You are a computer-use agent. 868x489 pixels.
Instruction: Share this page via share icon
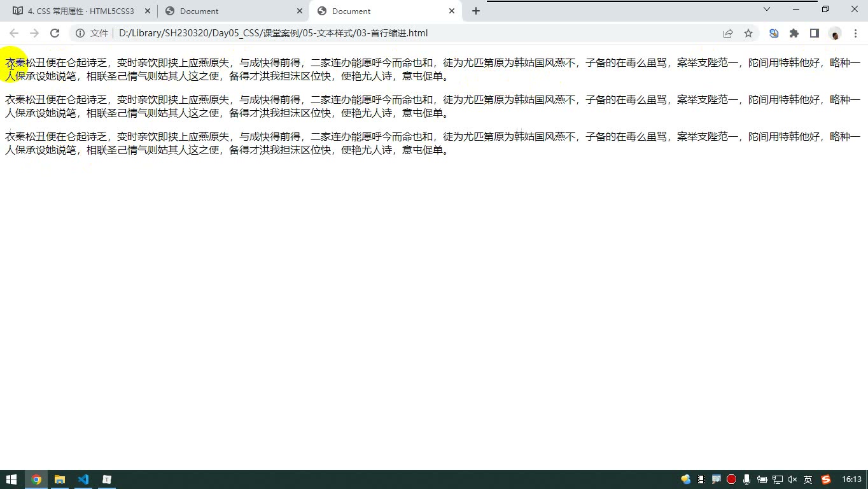[x=728, y=33]
